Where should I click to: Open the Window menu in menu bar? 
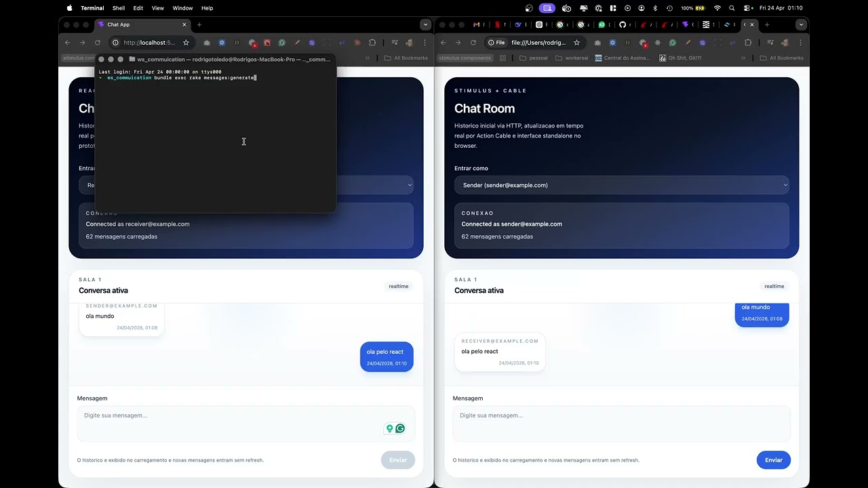coord(182,8)
